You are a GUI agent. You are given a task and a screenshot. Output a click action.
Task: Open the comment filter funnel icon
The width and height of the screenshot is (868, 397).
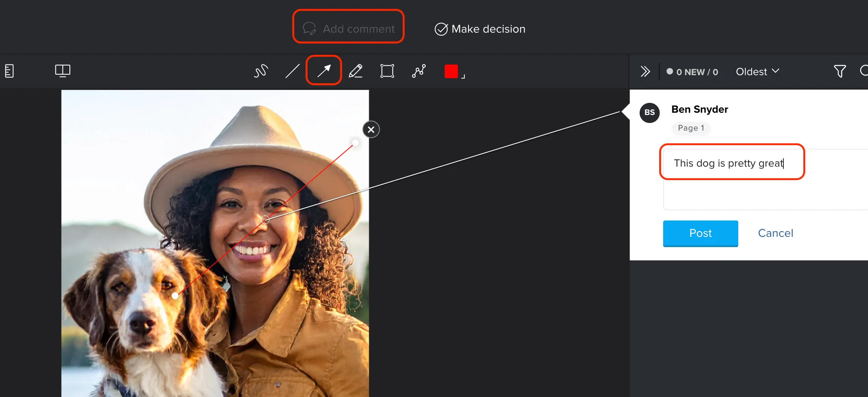click(x=840, y=71)
